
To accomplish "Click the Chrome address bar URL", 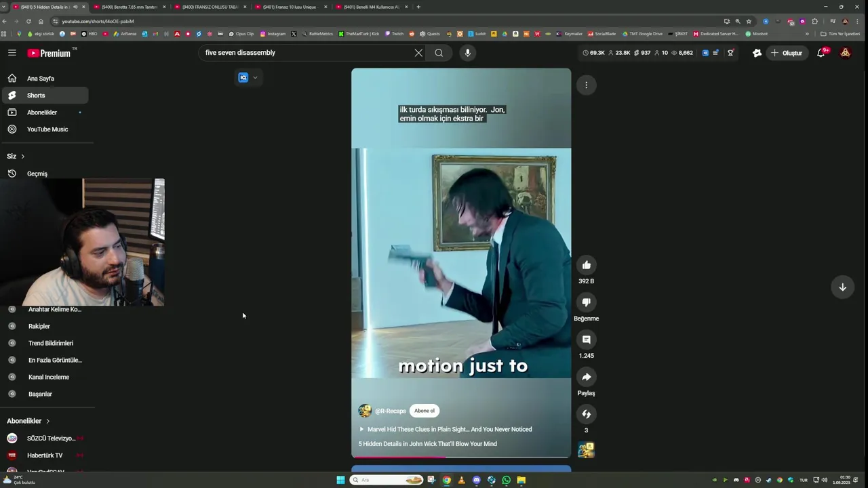I will coord(98,21).
